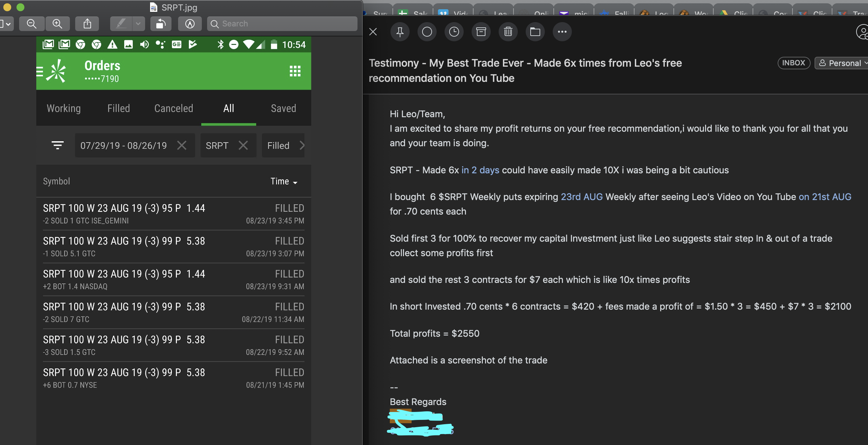Switch to the Saved orders tab
Viewport: 868px width, 445px height.
(283, 108)
